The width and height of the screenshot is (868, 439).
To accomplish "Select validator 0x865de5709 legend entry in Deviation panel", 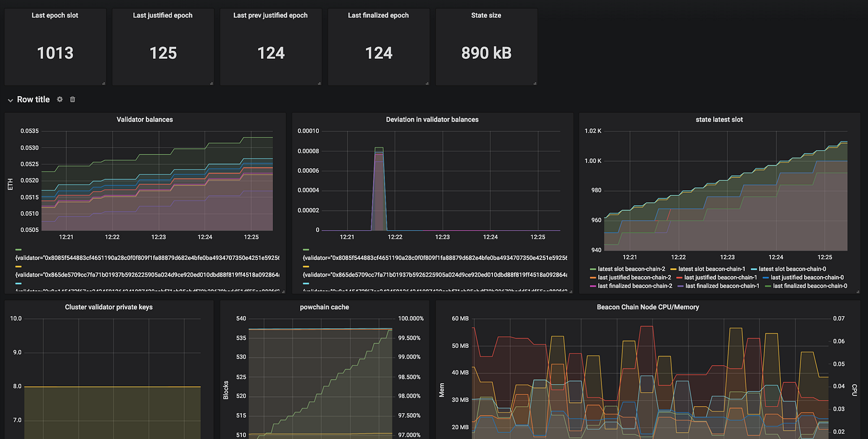I will 435,274.
